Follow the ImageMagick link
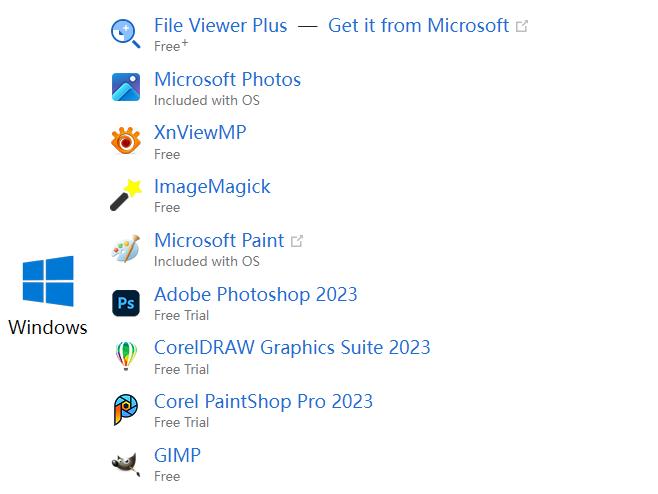Screen dimensions: 658x494 (212, 187)
